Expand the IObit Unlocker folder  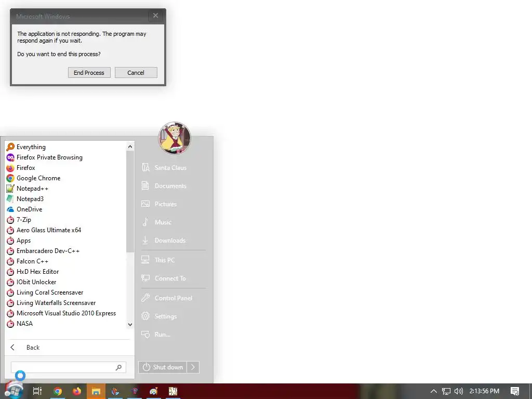(x=66, y=282)
